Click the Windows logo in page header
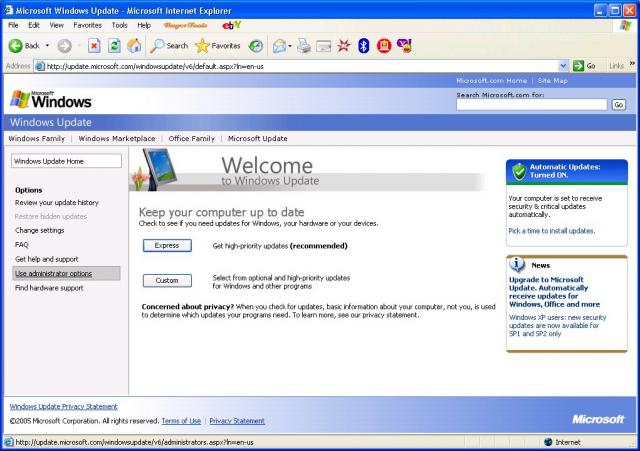Viewport: 640px width, 451px height. point(51,100)
